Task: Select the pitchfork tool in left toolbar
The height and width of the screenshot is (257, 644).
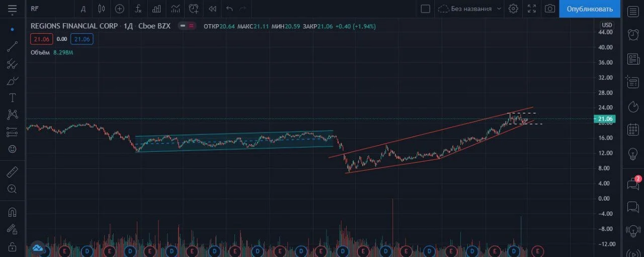Action: [x=12, y=64]
